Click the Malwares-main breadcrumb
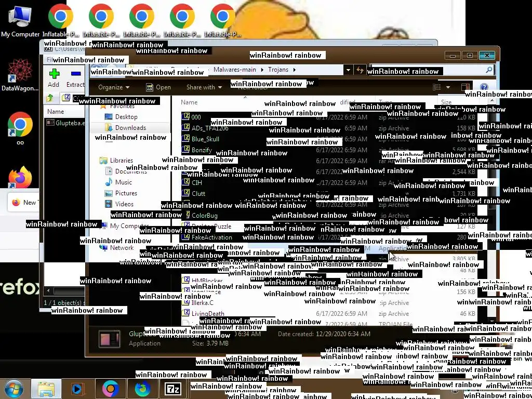532x399 pixels. click(x=235, y=70)
